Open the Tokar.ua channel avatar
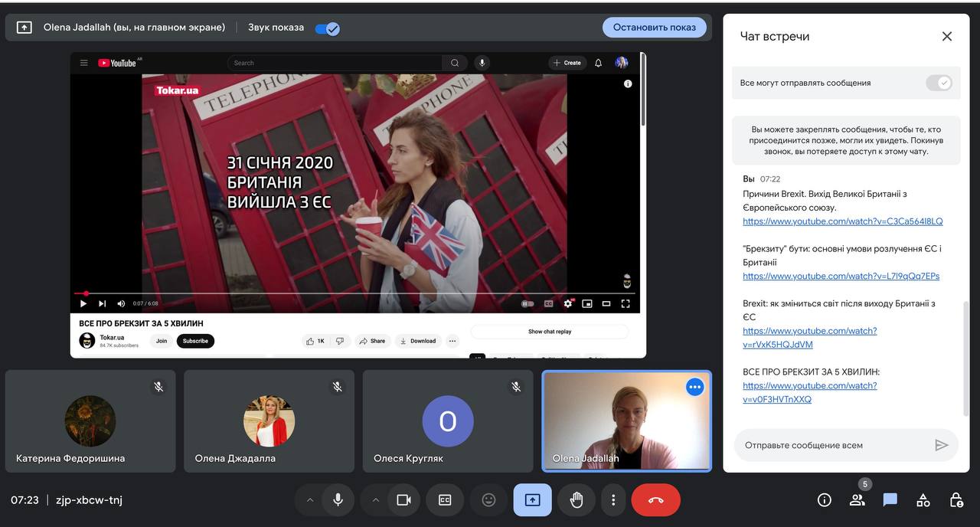The width and height of the screenshot is (980, 527). tap(87, 341)
